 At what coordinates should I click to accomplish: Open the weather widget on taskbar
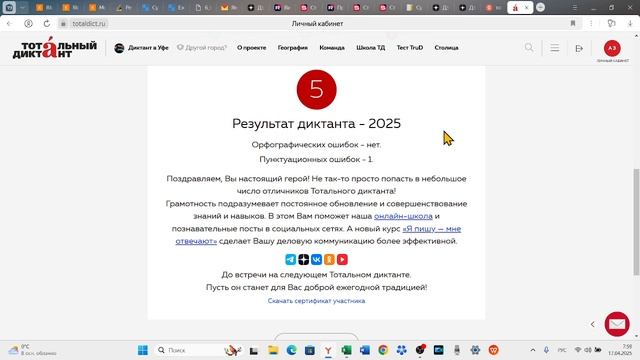[x=33, y=350]
